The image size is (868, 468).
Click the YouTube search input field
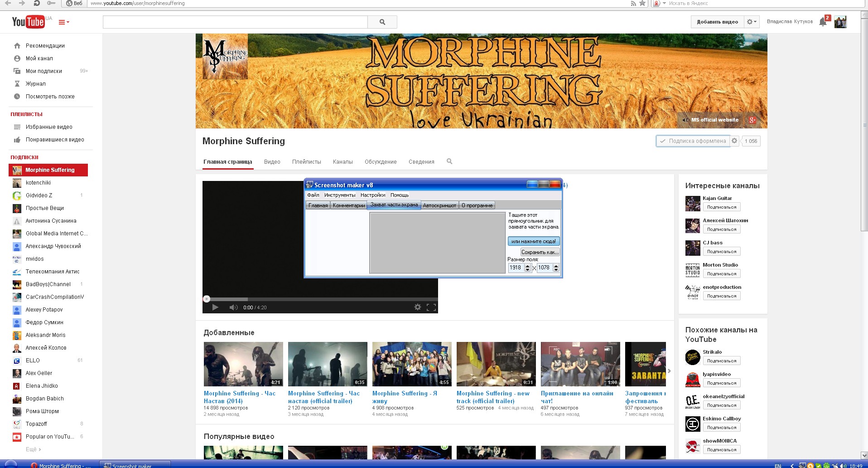[x=235, y=22]
